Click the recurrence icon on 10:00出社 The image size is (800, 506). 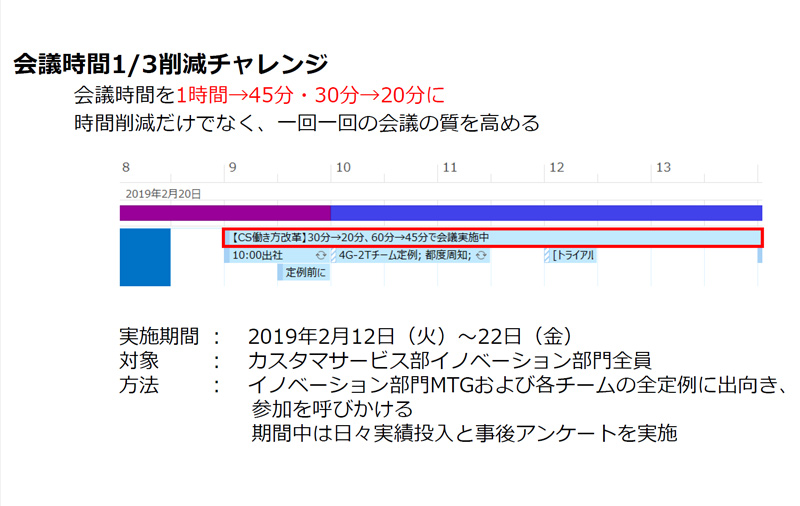(320, 255)
